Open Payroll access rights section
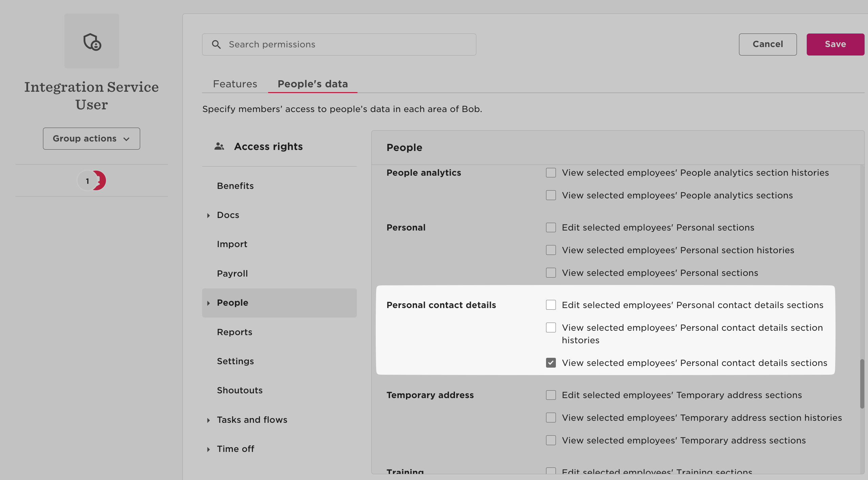 click(232, 274)
